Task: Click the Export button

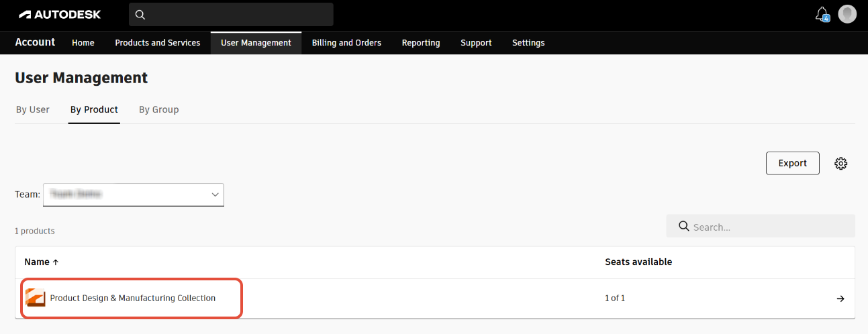Action: tap(793, 163)
